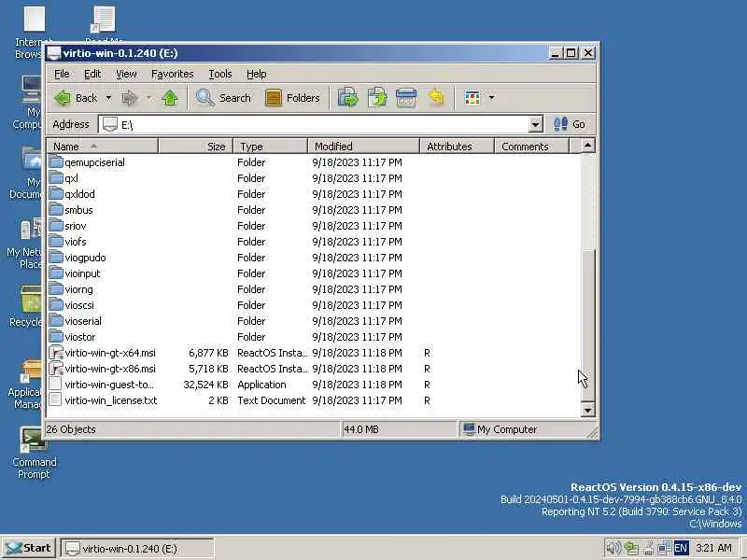The width and height of the screenshot is (747, 560).
Task: Open the Edit menu
Action: (x=92, y=74)
